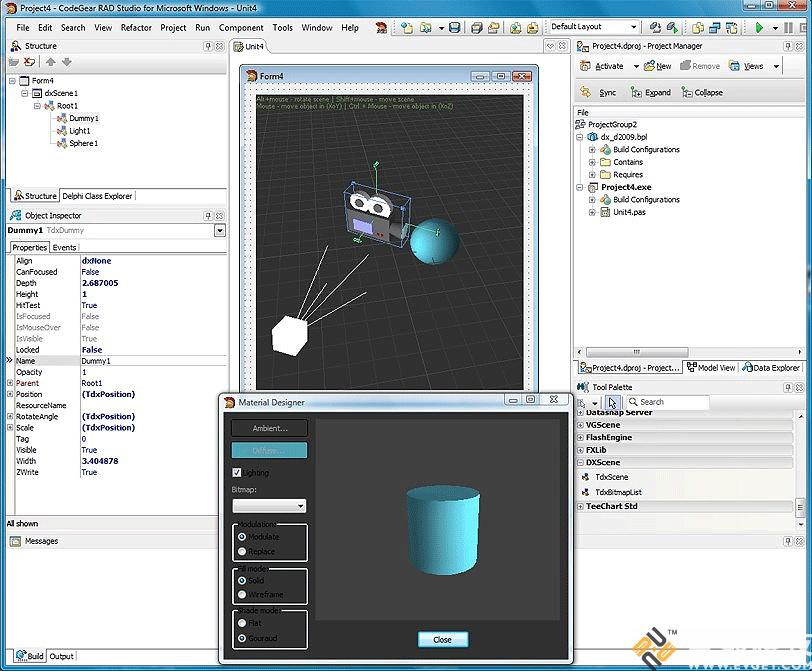Choose the Solid fill mode radio button
Viewport: 812px width, 671px height.
[x=242, y=580]
